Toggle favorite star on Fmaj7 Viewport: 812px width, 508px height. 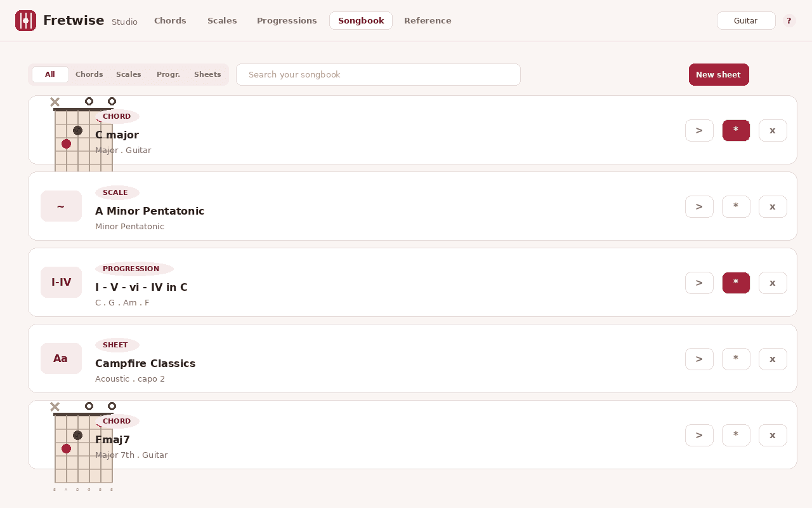[x=736, y=435]
